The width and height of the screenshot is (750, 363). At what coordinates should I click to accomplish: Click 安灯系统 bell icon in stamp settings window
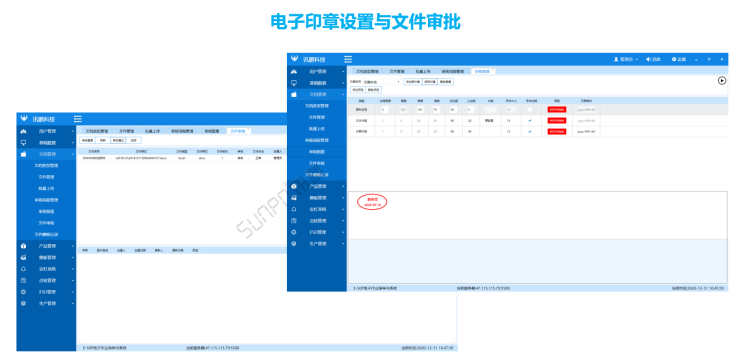[x=294, y=209]
